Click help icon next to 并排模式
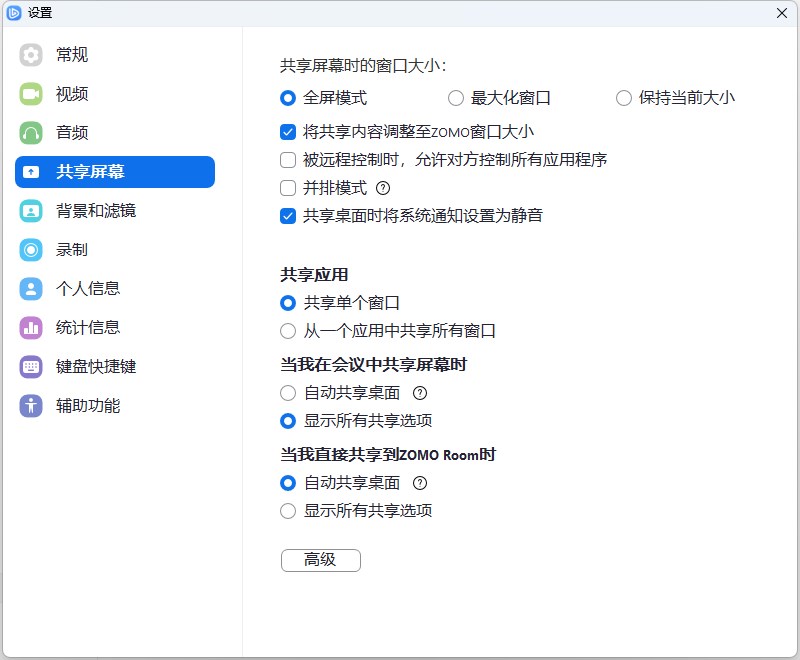Screen dimensions: 800x660 (x=382, y=188)
